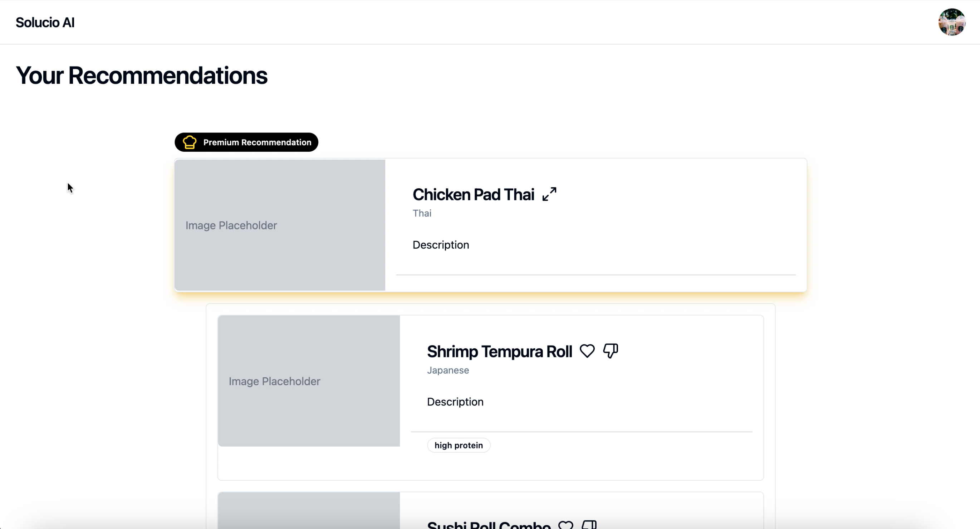Dislike Shrimp Tempura Roll with thumbs-down
Screen dimensions: 980x529
point(611,351)
